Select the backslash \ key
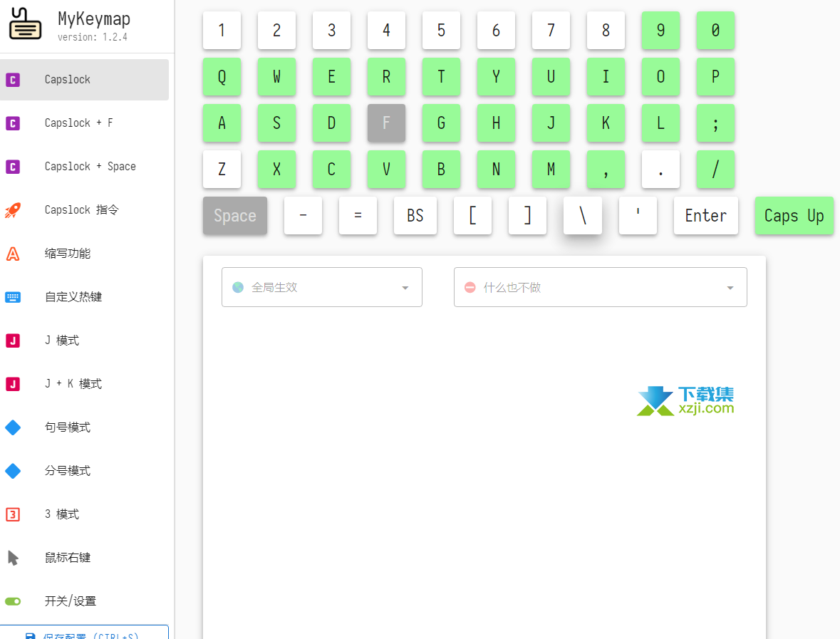The width and height of the screenshot is (840, 639). coord(583,216)
